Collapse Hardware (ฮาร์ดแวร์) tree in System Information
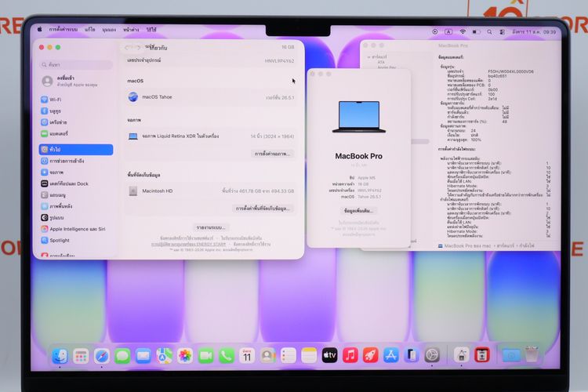Screen dimensions: 588x392 point(369,57)
